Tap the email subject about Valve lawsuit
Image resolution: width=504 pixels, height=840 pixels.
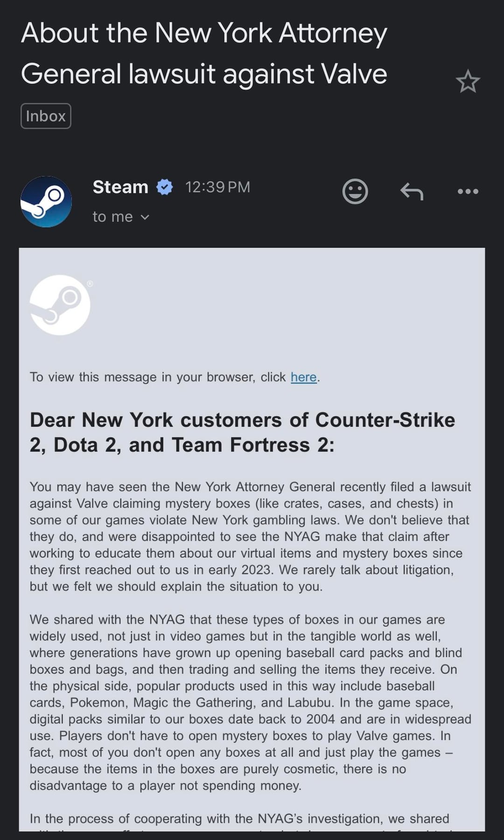point(204,53)
